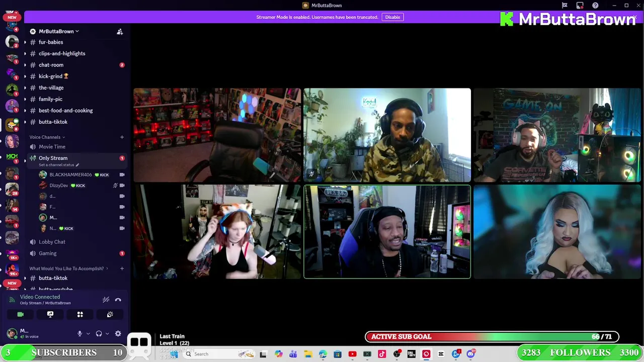The image size is (644, 362).
Task: Focus the green-highlighted speaker's video tile
Action: (x=387, y=232)
